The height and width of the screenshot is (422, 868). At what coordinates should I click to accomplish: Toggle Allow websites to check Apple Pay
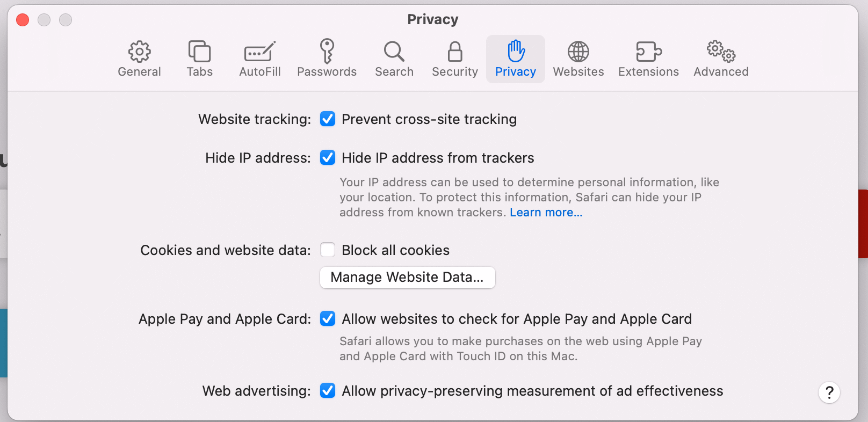click(328, 318)
